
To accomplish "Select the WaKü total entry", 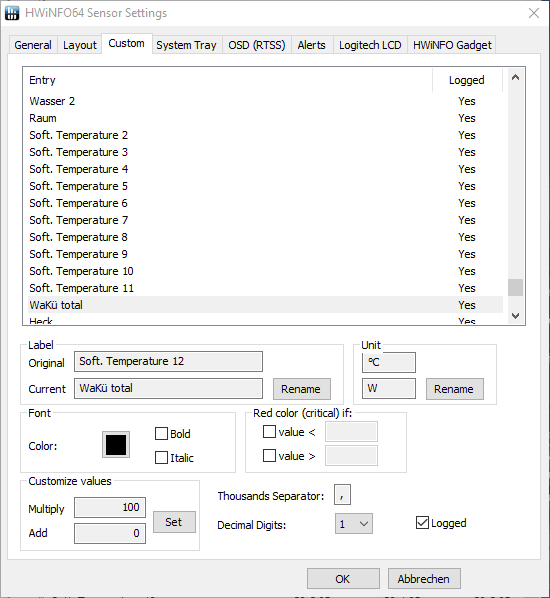I will coord(265,305).
